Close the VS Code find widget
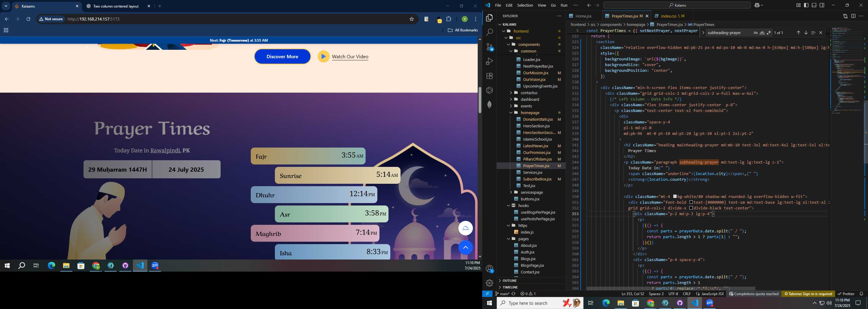 (x=820, y=33)
